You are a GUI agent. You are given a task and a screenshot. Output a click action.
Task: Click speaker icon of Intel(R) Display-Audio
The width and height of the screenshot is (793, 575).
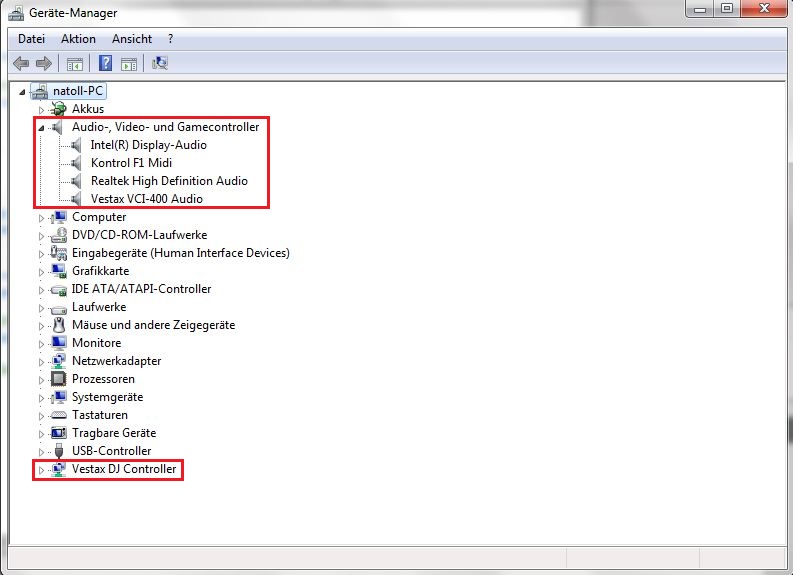76,145
